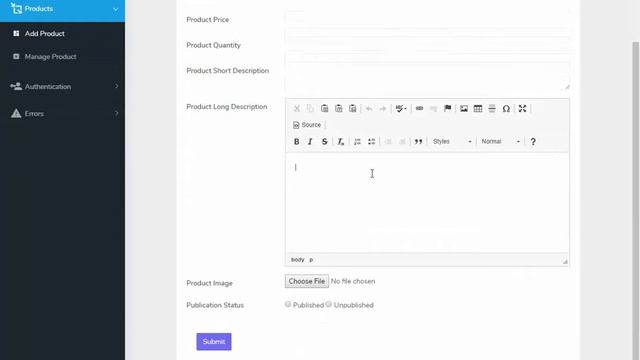
Task: Click the Errors warning triangle icon
Action: (x=16, y=113)
